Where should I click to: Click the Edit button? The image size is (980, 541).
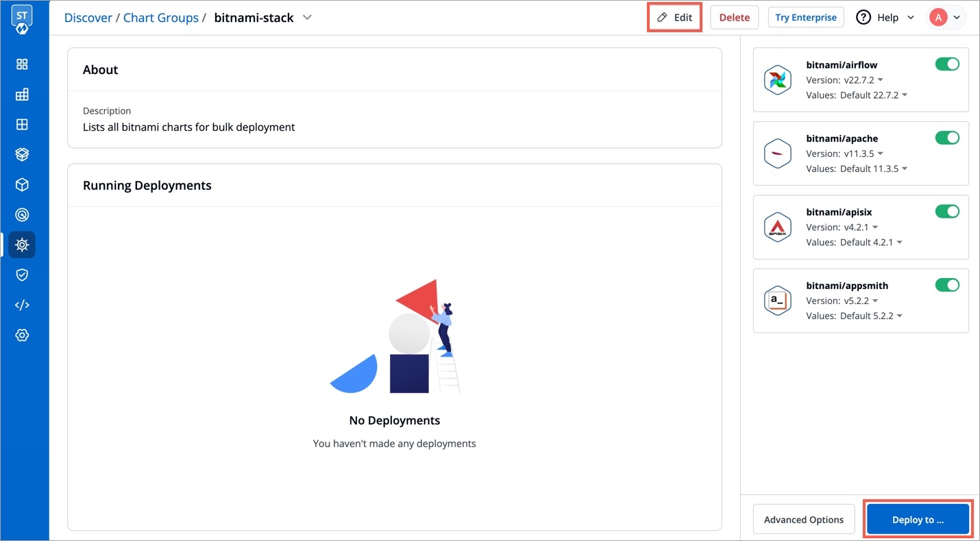point(674,18)
